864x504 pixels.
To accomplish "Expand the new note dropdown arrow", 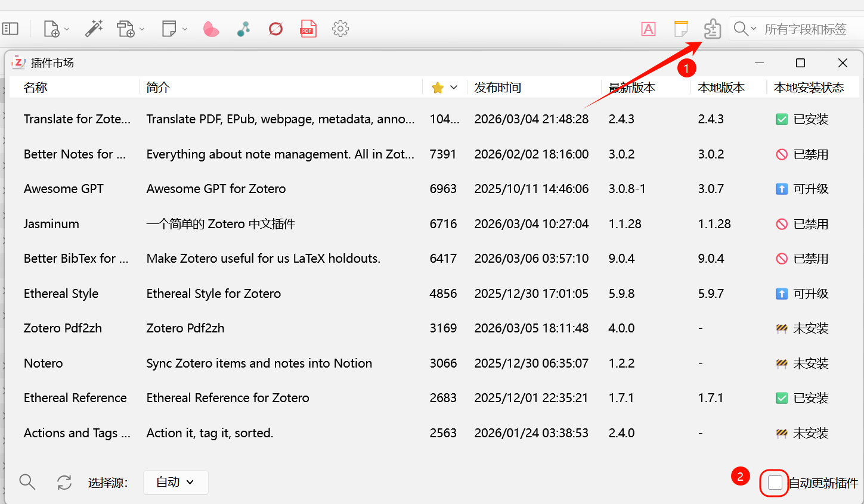I will coord(185,29).
